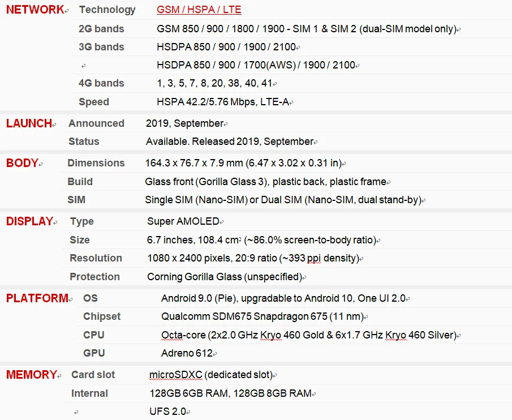This screenshot has width=512, height=420.
Task: Click the MEMORY section heading
Action: [32, 375]
